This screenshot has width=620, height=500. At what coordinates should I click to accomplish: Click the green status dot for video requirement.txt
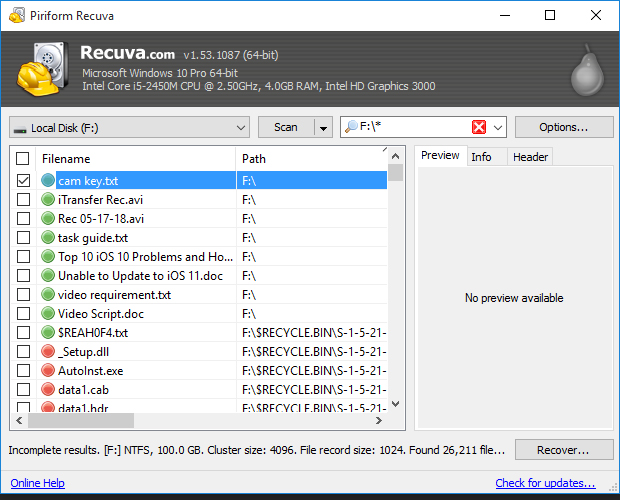tap(48, 294)
